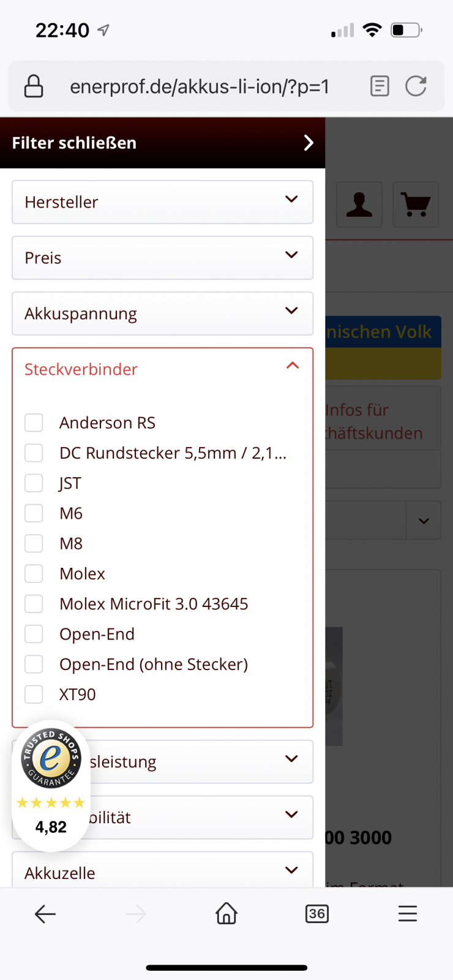453x980 pixels.
Task: Close the filter panel via Filter schließen
Action: point(162,143)
